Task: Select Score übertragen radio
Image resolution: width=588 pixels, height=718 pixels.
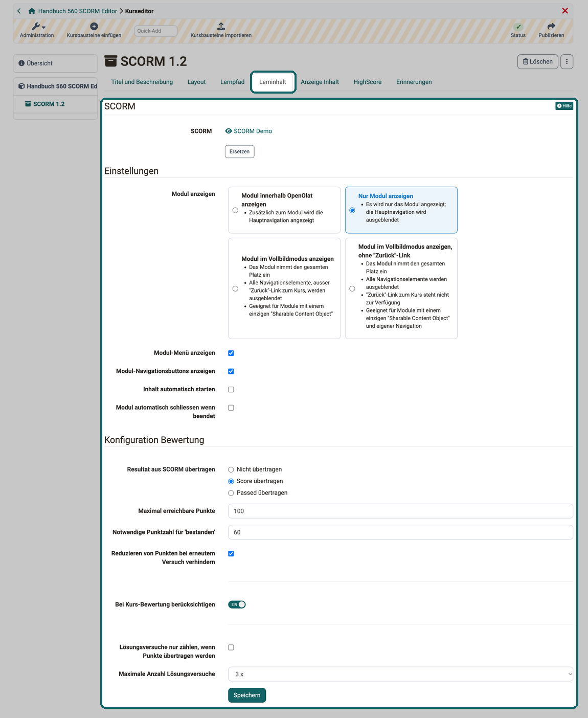Action: tap(231, 481)
